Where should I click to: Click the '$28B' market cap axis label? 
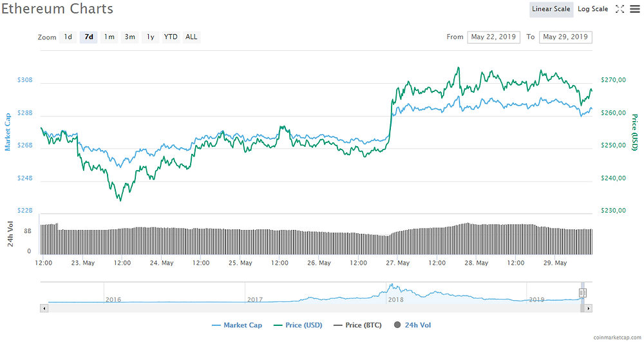[24, 113]
